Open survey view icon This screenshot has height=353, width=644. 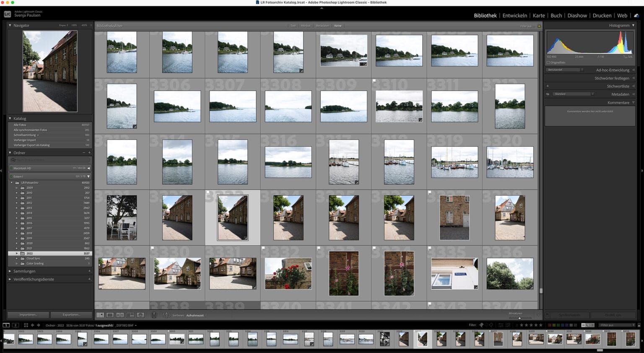[130, 315]
